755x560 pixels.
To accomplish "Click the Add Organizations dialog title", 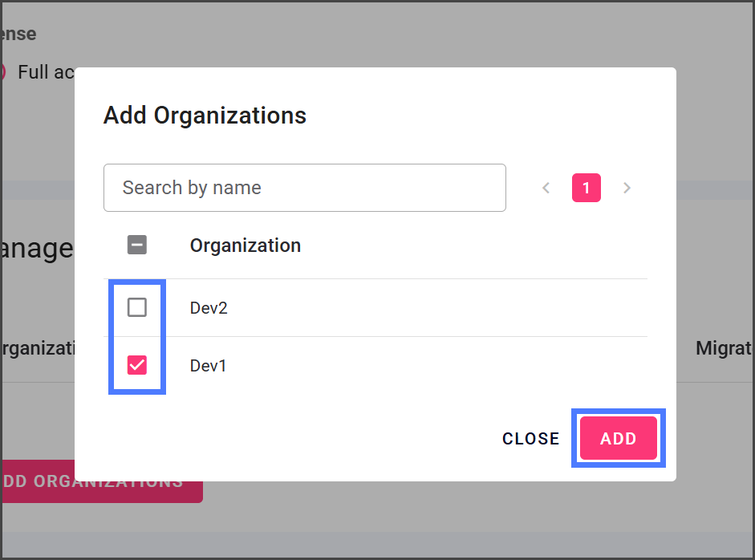I will pyautogui.click(x=205, y=116).
